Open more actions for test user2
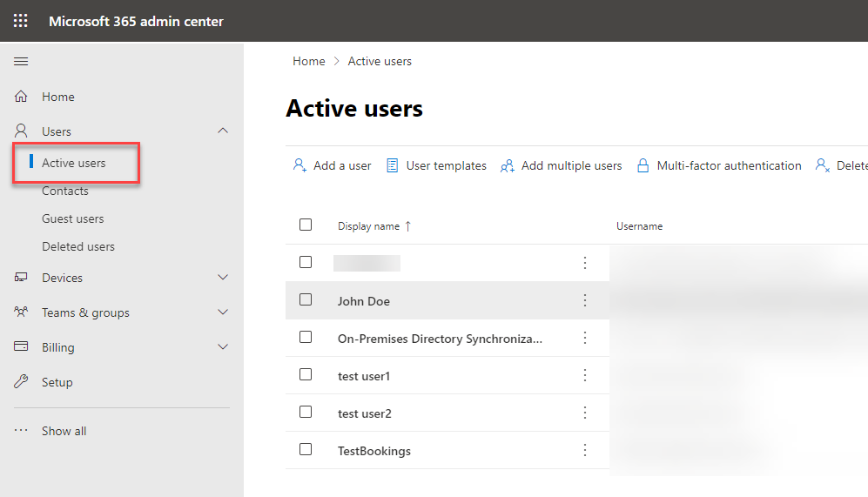Viewport: 868px width, 497px height. pyautogui.click(x=584, y=413)
